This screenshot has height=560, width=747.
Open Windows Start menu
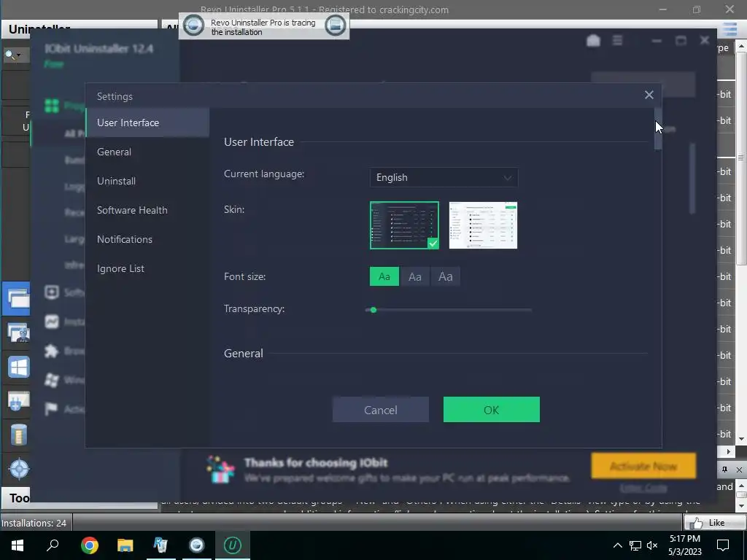point(18,545)
